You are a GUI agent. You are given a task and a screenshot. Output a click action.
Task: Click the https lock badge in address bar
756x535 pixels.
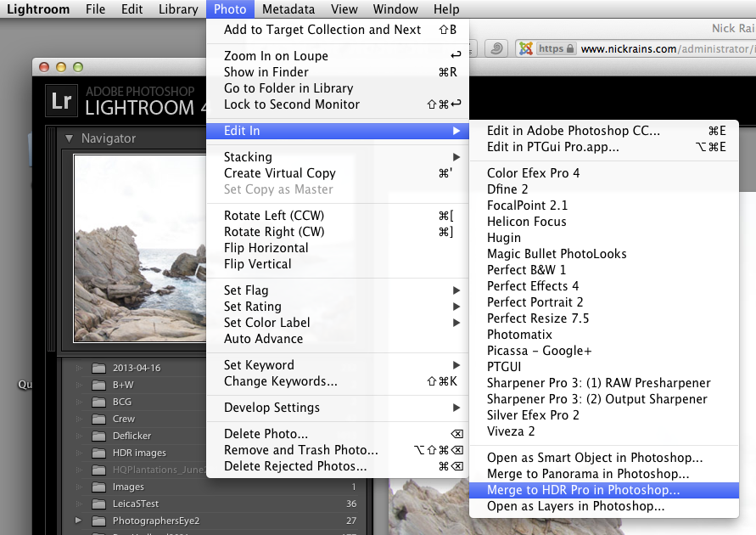tap(556, 48)
